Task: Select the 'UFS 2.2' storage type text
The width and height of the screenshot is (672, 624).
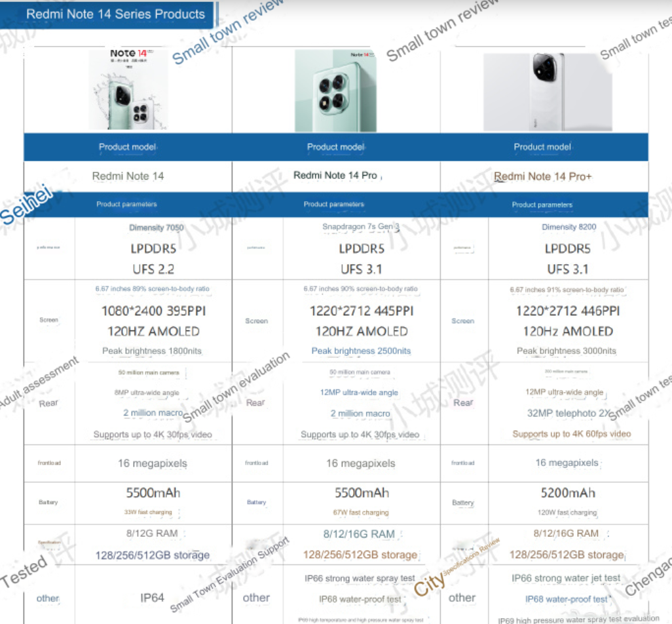Action: [153, 269]
